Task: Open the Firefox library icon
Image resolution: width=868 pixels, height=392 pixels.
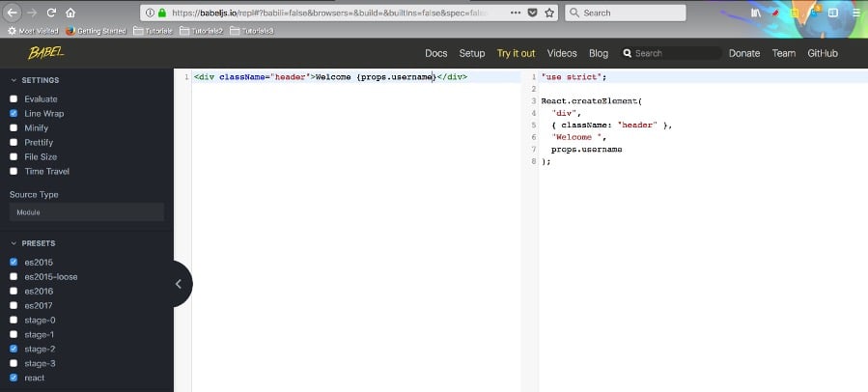Action: 756,13
